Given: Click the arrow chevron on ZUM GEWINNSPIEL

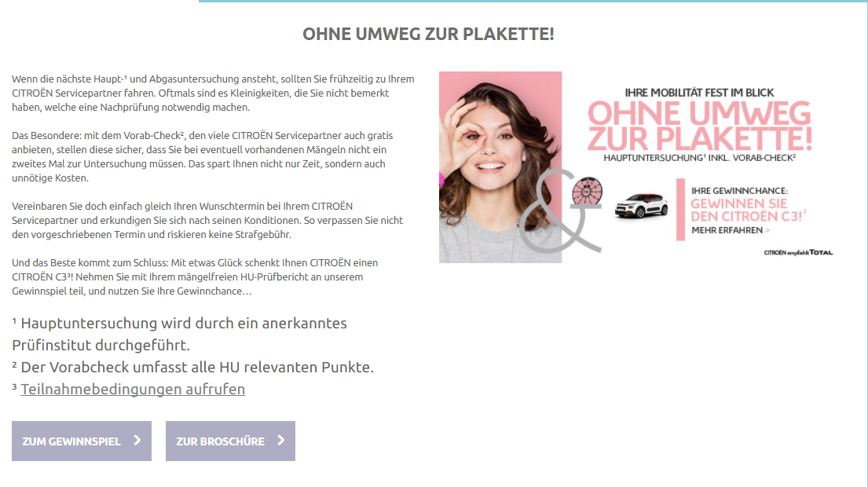Looking at the screenshot, I should [x=137, y=441].
